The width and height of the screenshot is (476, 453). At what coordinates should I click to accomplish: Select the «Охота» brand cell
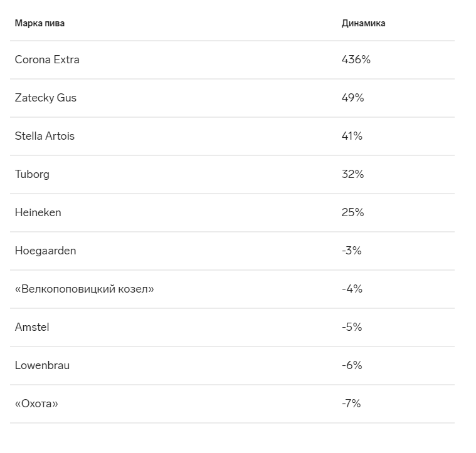tap(36, 404)
